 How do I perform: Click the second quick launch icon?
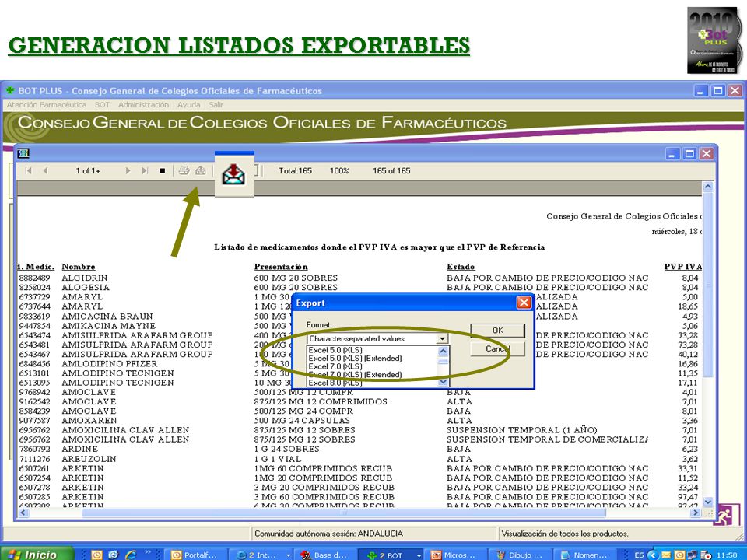point(114,555)
